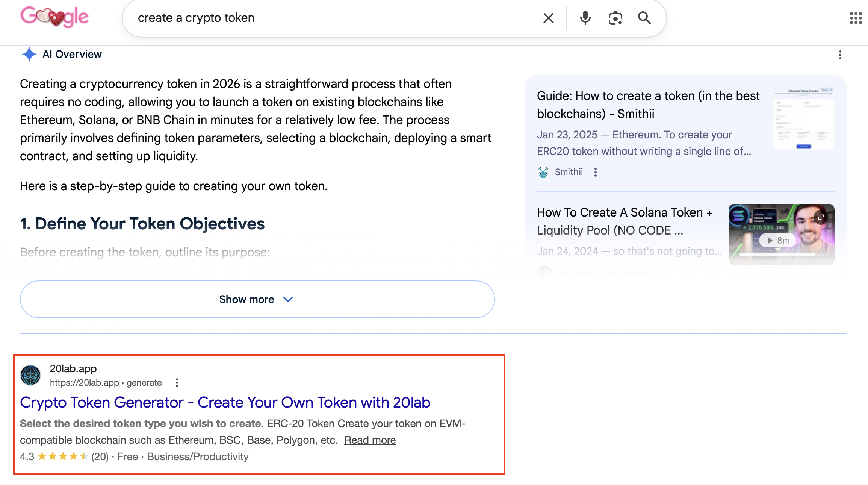This screenshot has width=868, height=485.
Task: Click the Smithii favicon icon
Action: 543,172
